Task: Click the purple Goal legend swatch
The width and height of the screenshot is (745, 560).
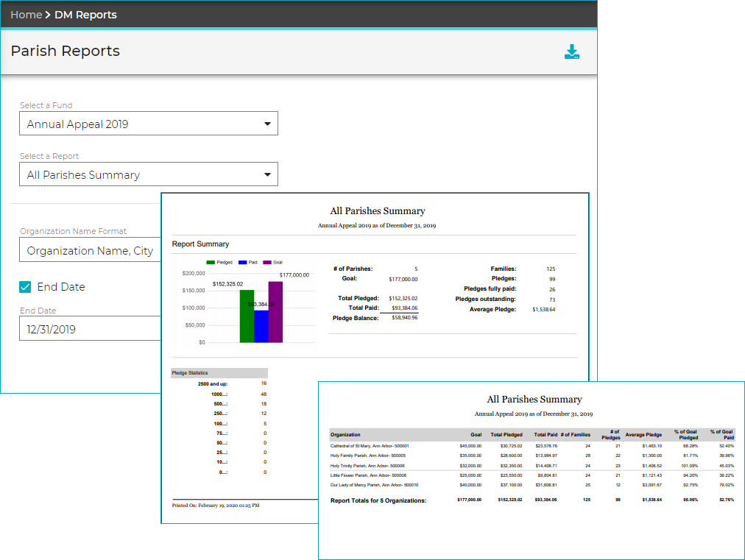Action: click(x=267, y=262)
